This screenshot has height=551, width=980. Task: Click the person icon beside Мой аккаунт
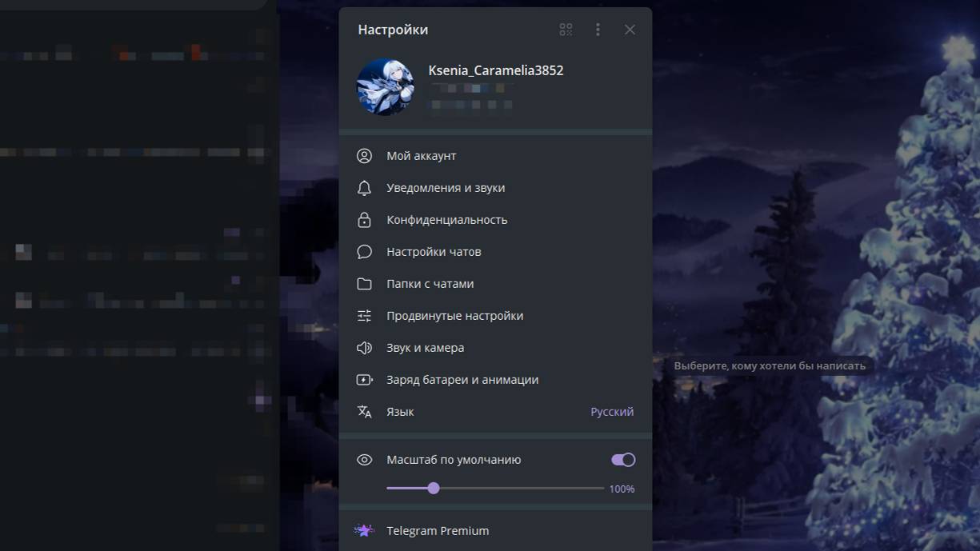pyautogui.click(x=364, y=156)
